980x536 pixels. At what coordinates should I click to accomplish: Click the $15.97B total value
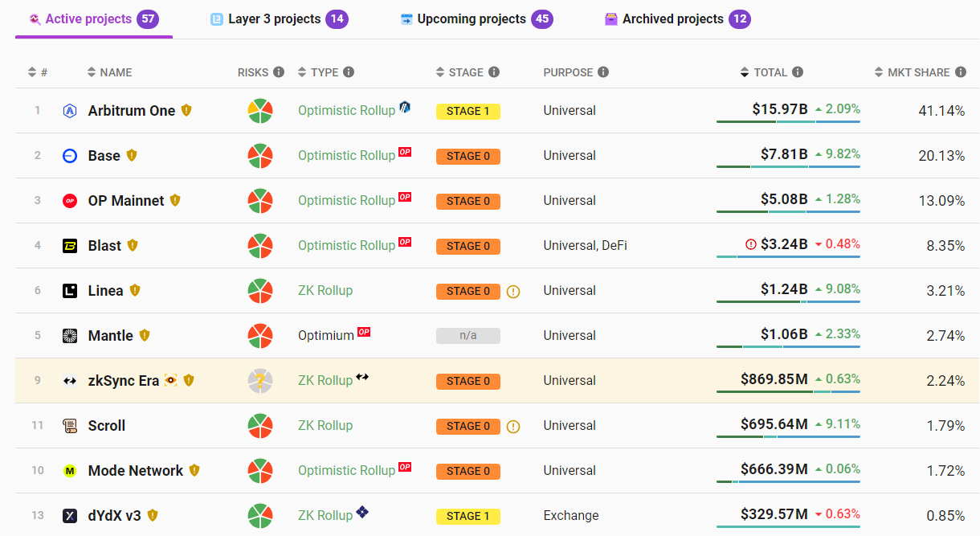pos(780,109)
